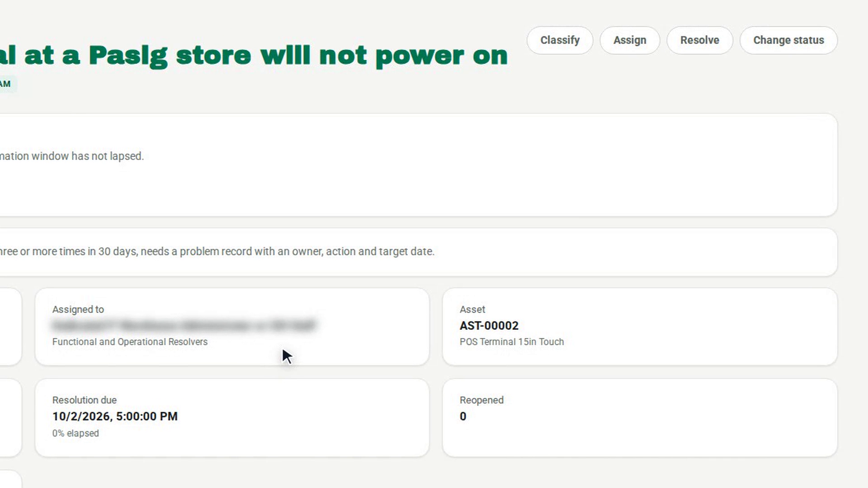Open the Change status action
The height and width of the screenshot is (488, 868).
tap(788, 40)
